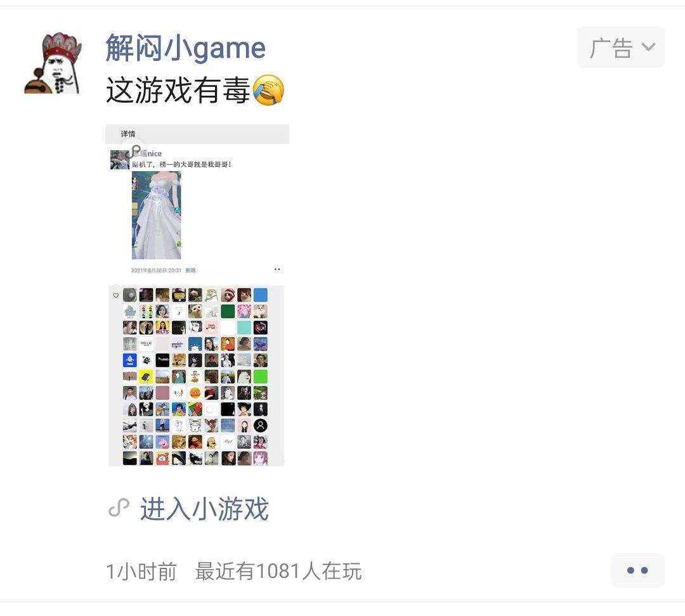The height and width of the screenshot is (616, 685).
Task: Tap the small two-dot button in the detail post
Action: pos(277,269)
